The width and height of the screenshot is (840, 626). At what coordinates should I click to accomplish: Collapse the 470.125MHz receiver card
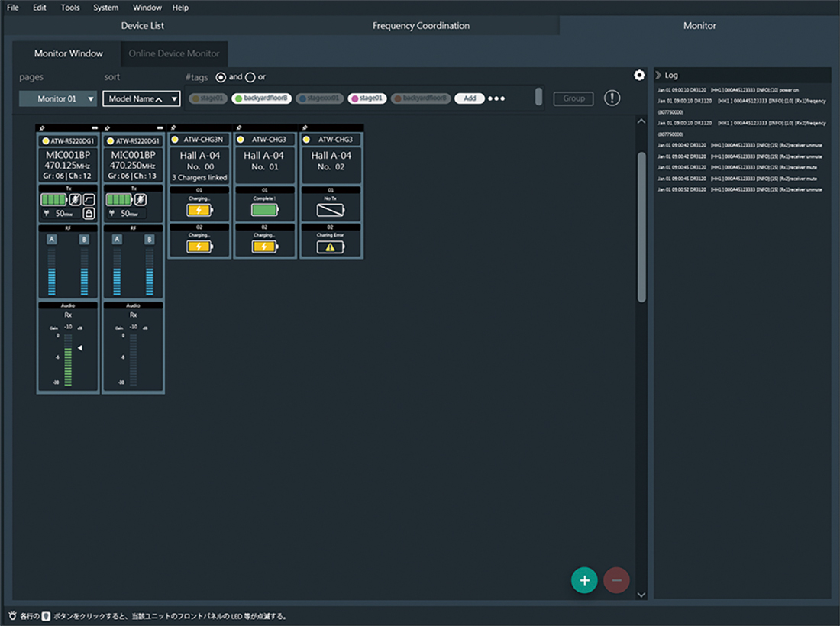click(95, 128)
